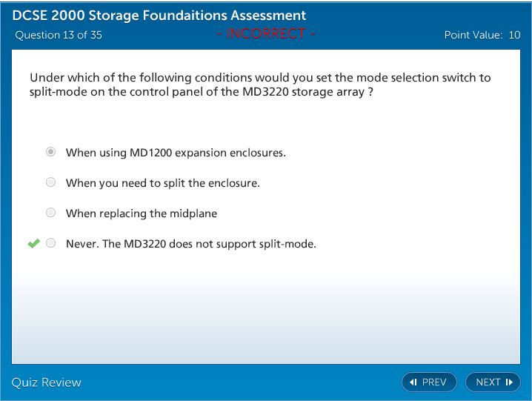The width and height of the screenshot is (532, 401).
Task: Click the 'Point Value: 10' text
Action: click(482, 35)
